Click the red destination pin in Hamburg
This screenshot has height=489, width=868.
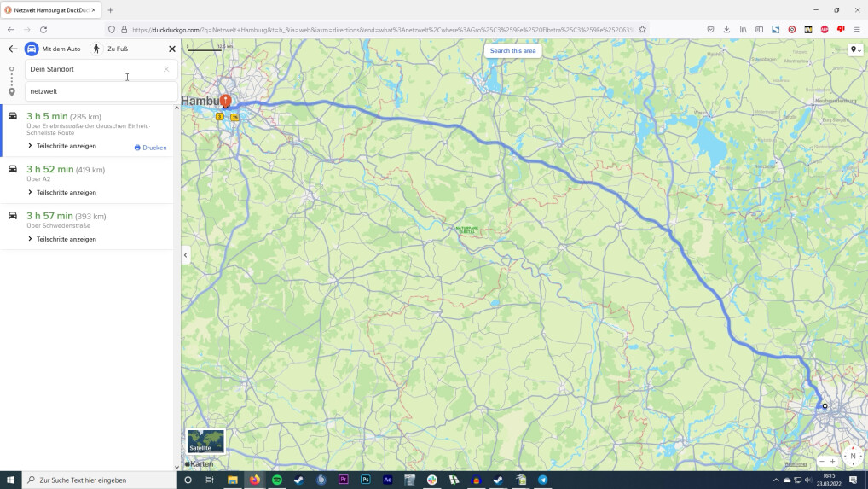[225, 101]
